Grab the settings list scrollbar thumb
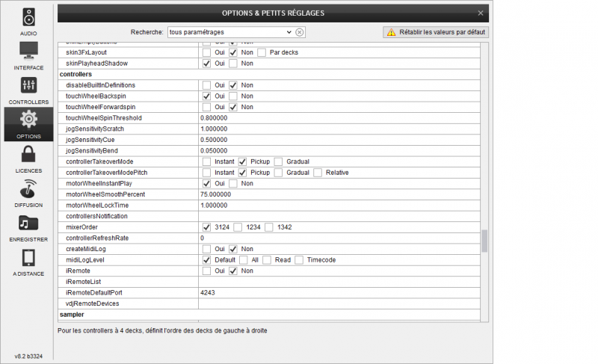Viewport: 598px width, 364px height. [484, 241]
